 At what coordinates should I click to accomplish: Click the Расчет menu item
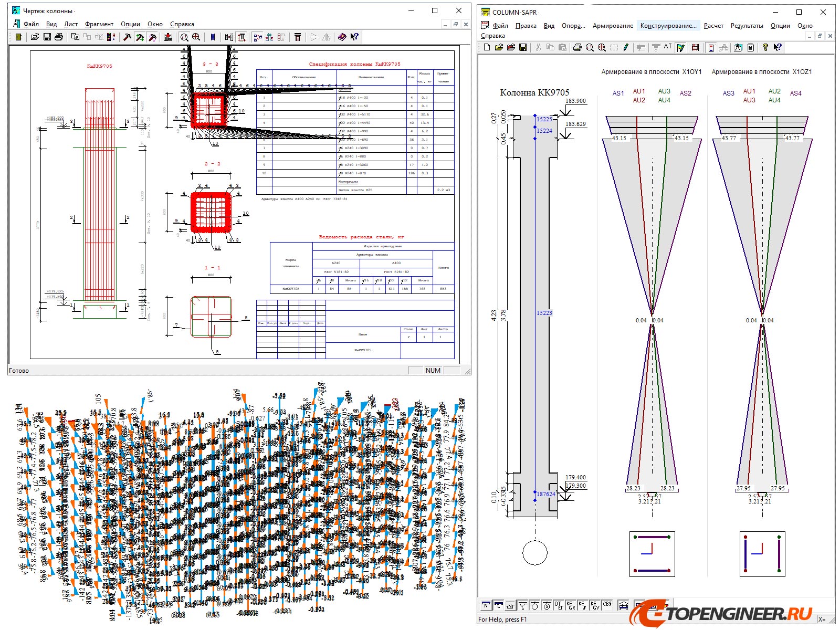713,26
